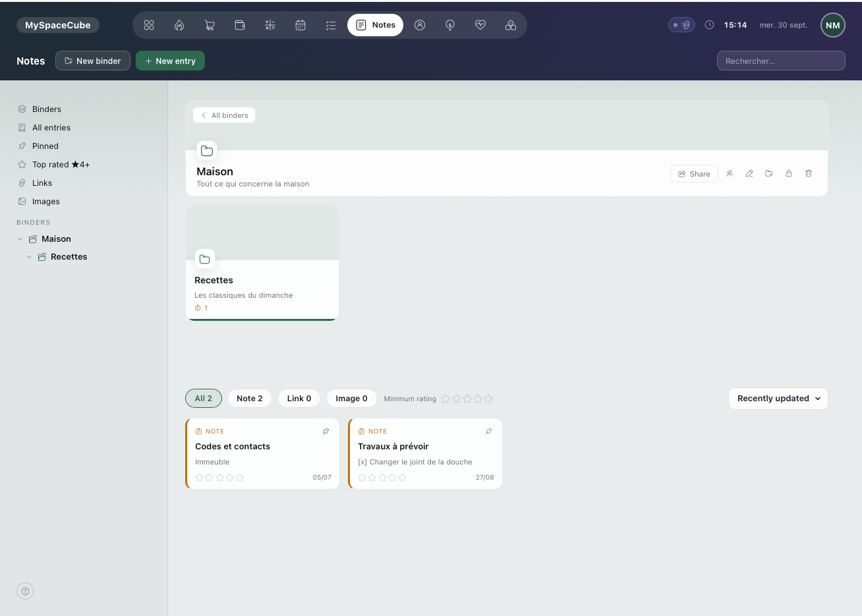862x616 pixels.
Task: Edit the Maison binder with the pencil icon
Action: [x=749, y=174]
